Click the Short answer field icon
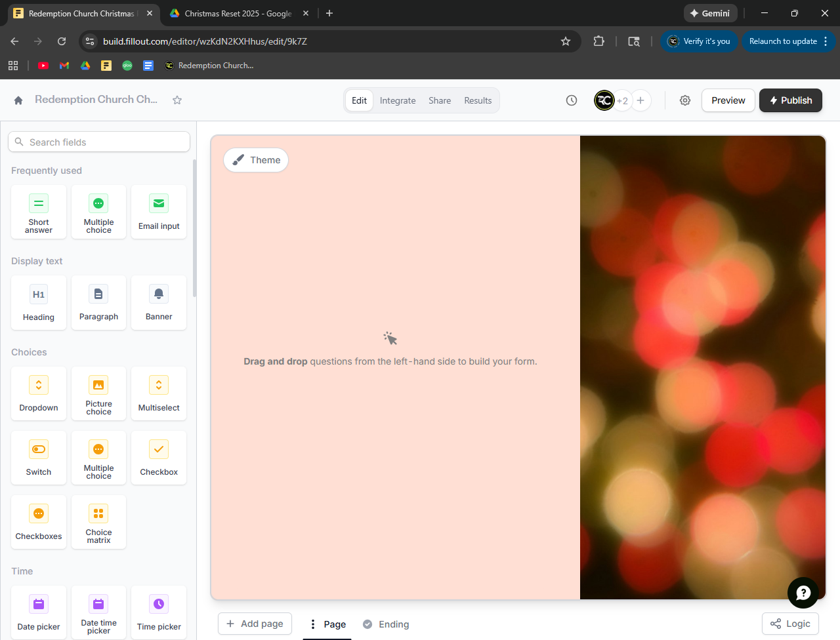Screen dimensions: 840x640 point(39,204)
